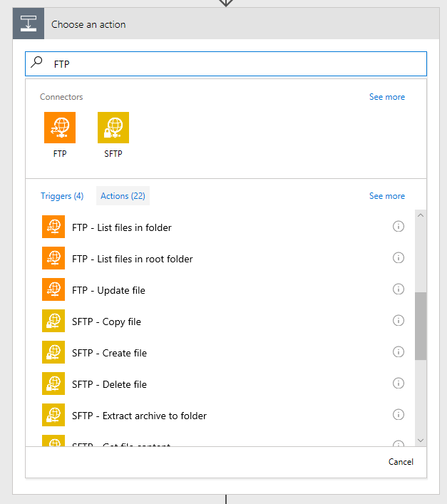Click info icon beside SFTP Delete file

(398, 383)
